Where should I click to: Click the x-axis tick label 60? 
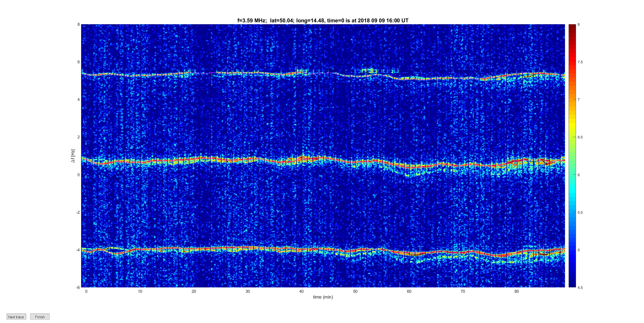pos(409,291)
